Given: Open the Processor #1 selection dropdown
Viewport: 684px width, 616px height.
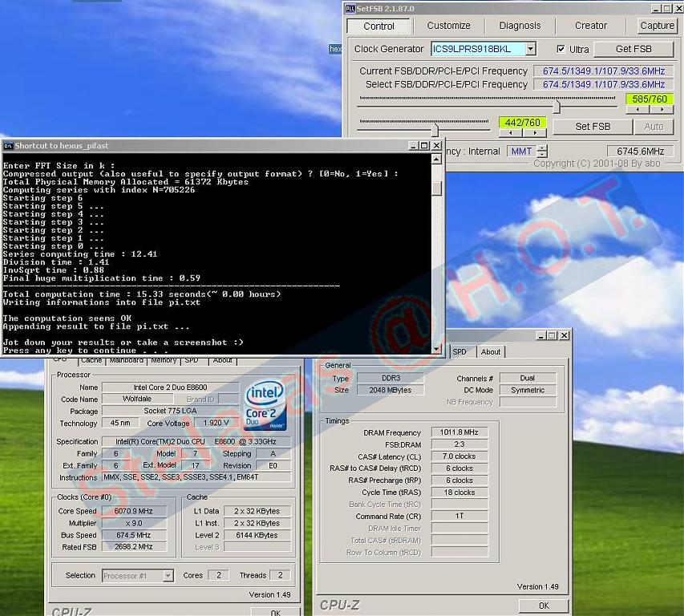Looking at the screenshot, I should 168,576.
